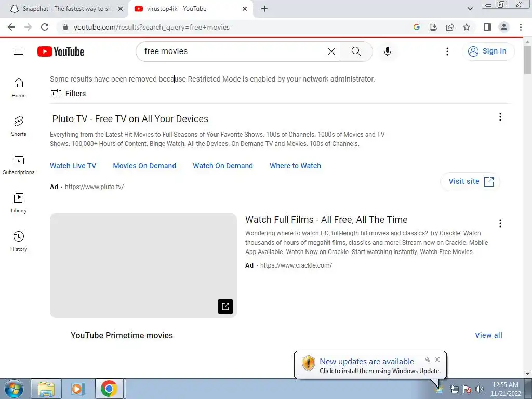The height and width of the screenshot is (399, 532).
Task: Go to the YouTube logo homepage
Action: pos(61,51)
